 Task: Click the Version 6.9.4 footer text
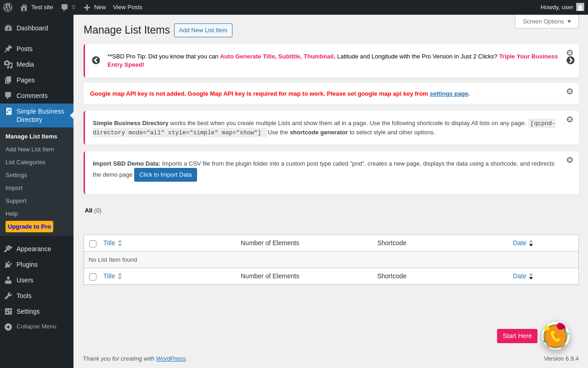click(x=561, y=359)
